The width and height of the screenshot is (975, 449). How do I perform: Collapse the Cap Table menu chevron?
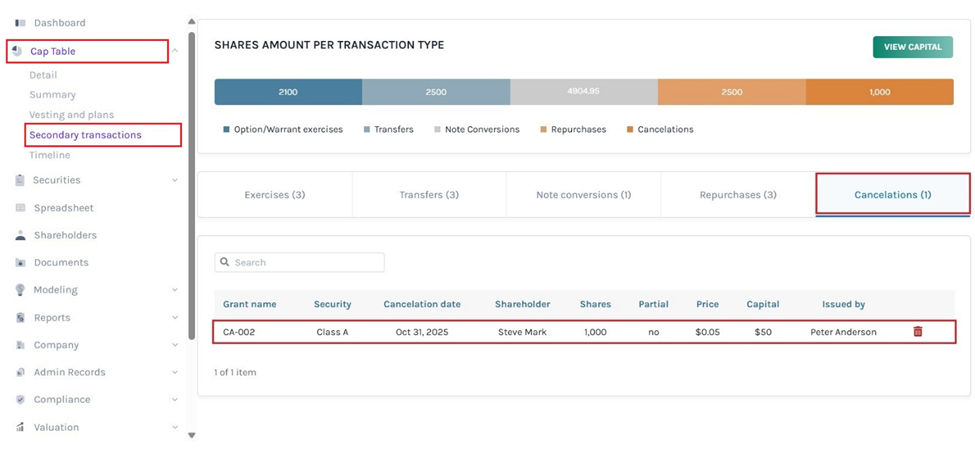pos(175,51)
